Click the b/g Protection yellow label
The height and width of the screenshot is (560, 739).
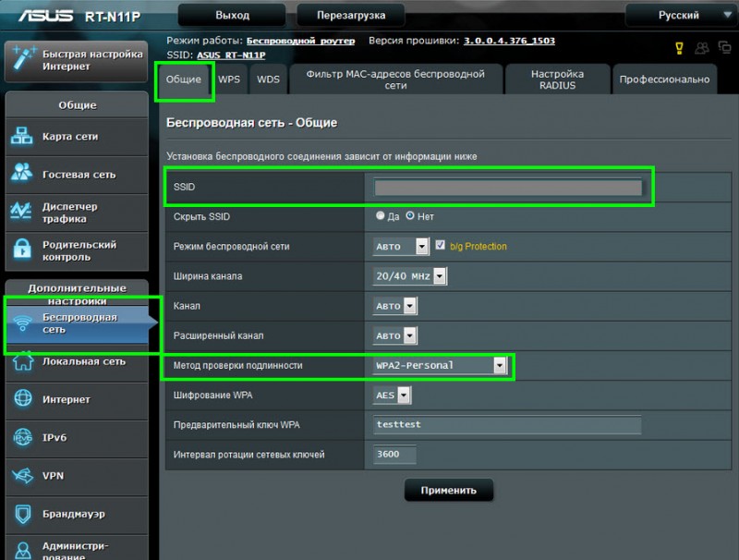pos(478,247)
